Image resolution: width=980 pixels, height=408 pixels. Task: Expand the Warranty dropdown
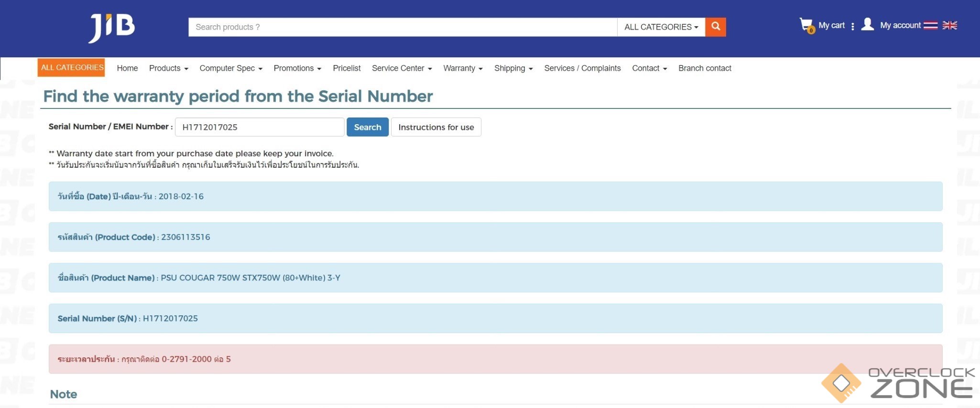pos(462,68)
